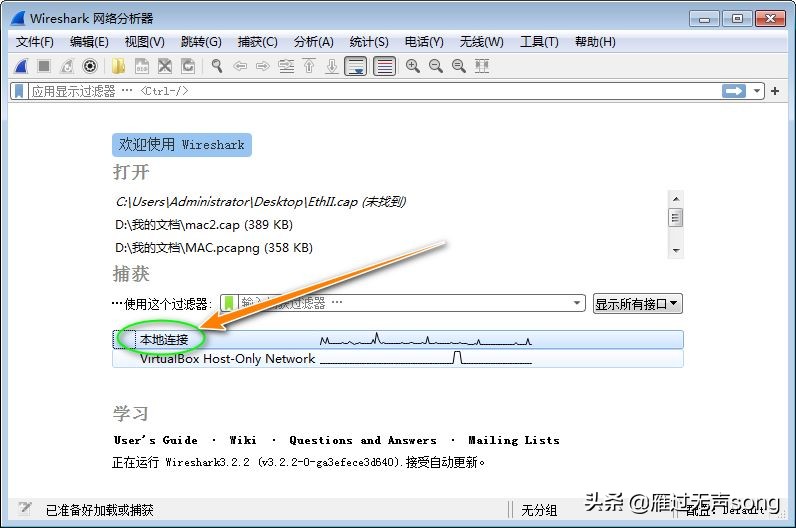796x528 pixels.
Task: Select VirtualBox Host-Only Network interface
Action: (x=398, y=358)
